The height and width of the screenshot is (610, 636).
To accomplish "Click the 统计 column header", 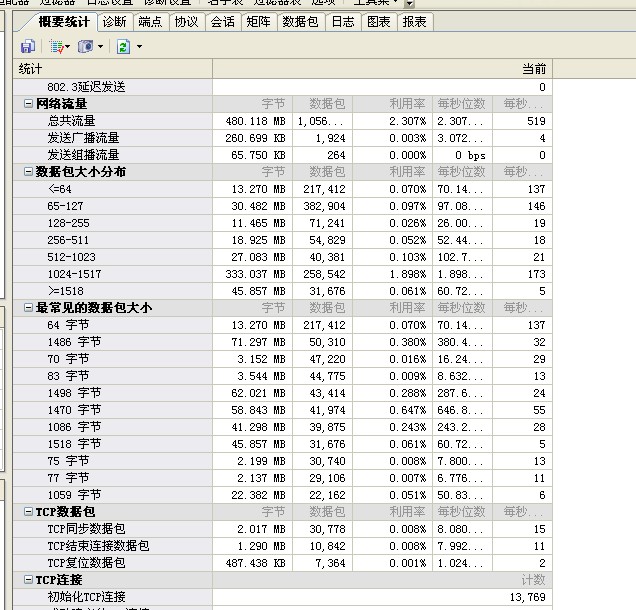I will coord(112,69).
